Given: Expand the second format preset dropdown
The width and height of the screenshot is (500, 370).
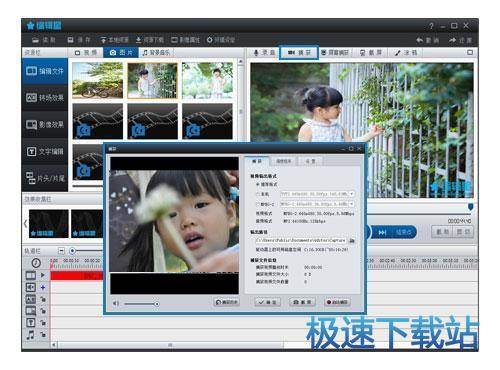Looking at the screenshot, I should pyautogui.click(x=352, y=194).
